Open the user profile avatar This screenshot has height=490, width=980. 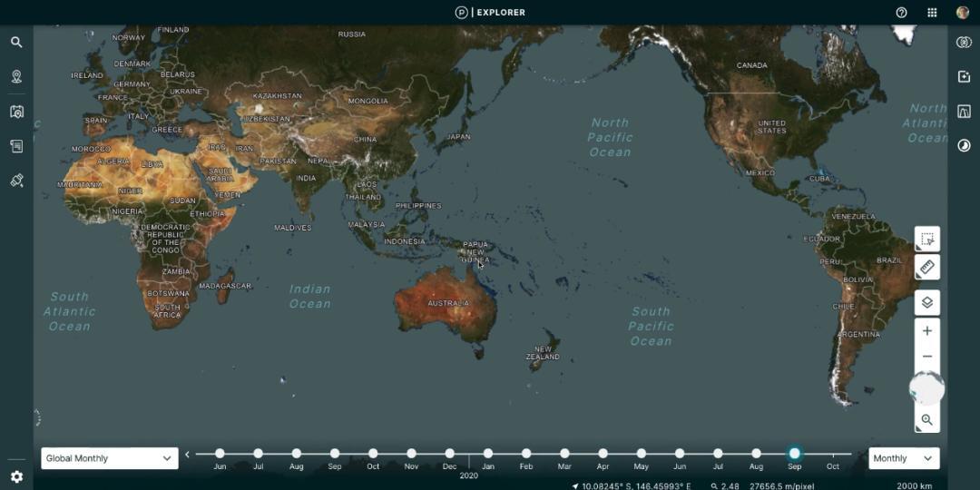[963, 13]
